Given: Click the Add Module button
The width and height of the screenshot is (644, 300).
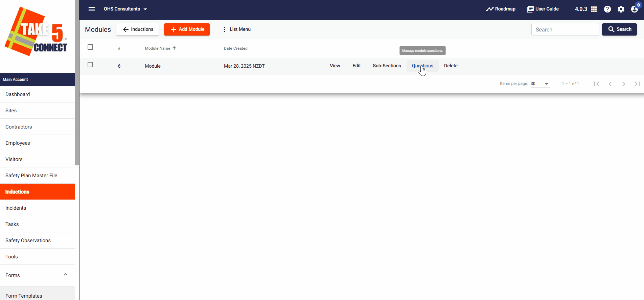Looking at the screenshot, I should pyautogui.click(x=187, y=29).
